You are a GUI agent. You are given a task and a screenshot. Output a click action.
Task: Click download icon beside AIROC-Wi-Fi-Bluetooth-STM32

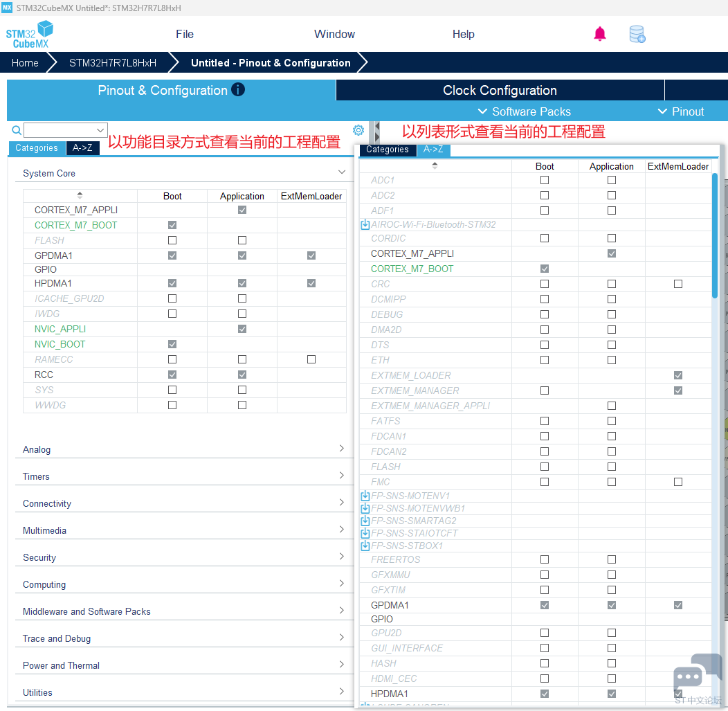click(365, 225)
